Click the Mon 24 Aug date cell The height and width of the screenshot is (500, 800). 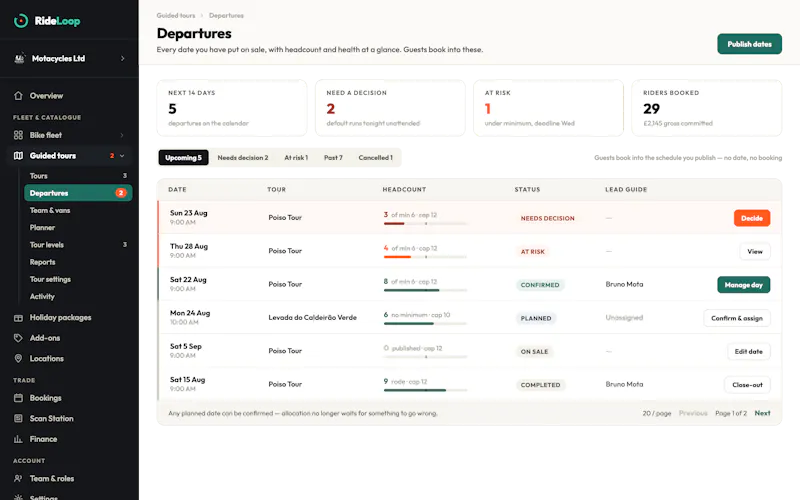pyautogui.click(x=190, y=317)
